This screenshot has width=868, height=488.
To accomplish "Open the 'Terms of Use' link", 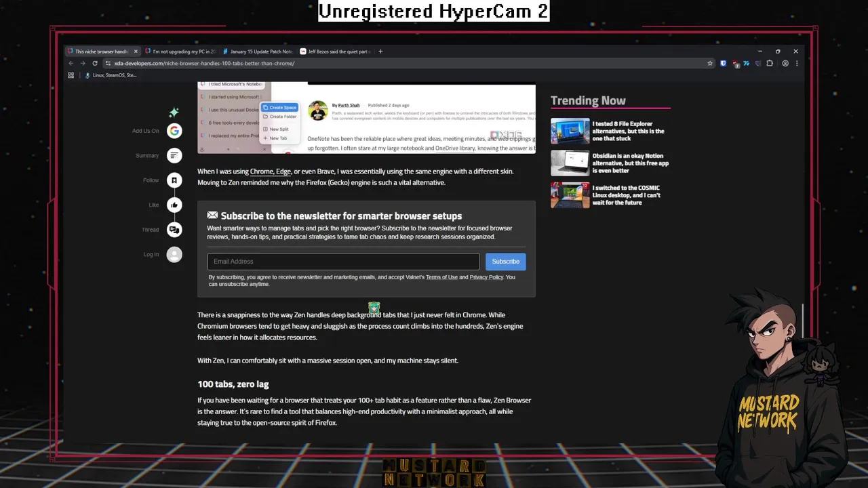I will 441,277.
